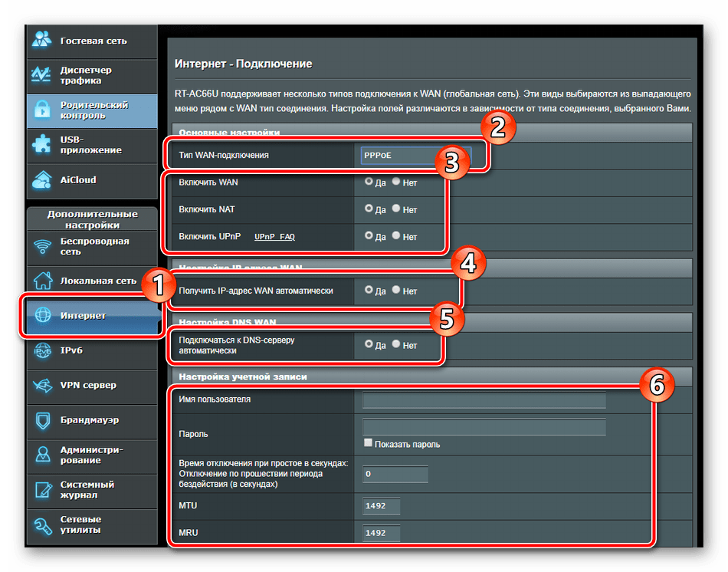Screen dimensions: 728x572
Task: Click the Дополнительные настройки sidebar header
Action: 93,219
